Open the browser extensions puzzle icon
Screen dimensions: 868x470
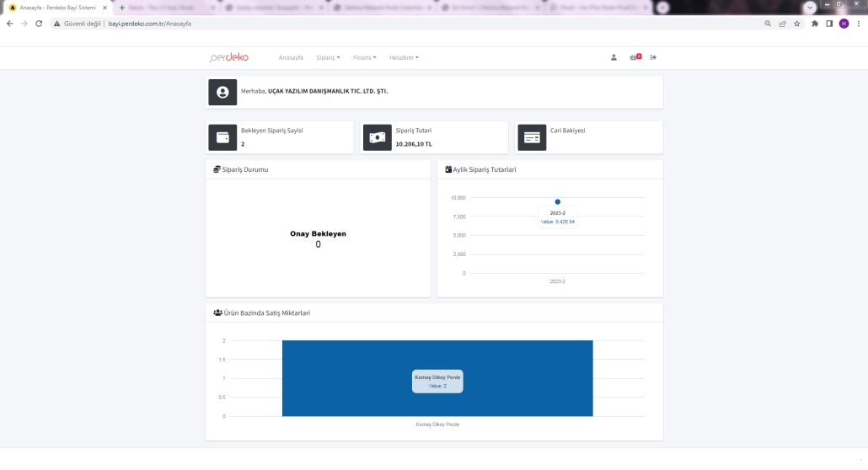tap(815, 24)
